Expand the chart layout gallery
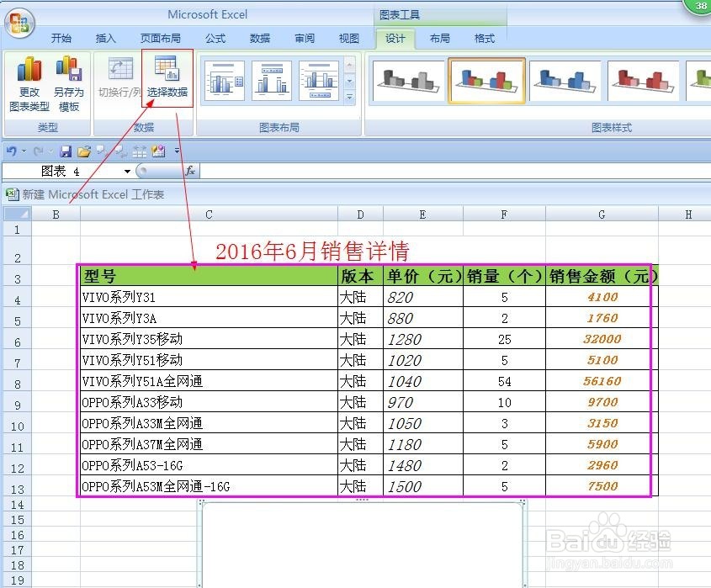Screen dimensions: 711x588 tap(349, 97)
